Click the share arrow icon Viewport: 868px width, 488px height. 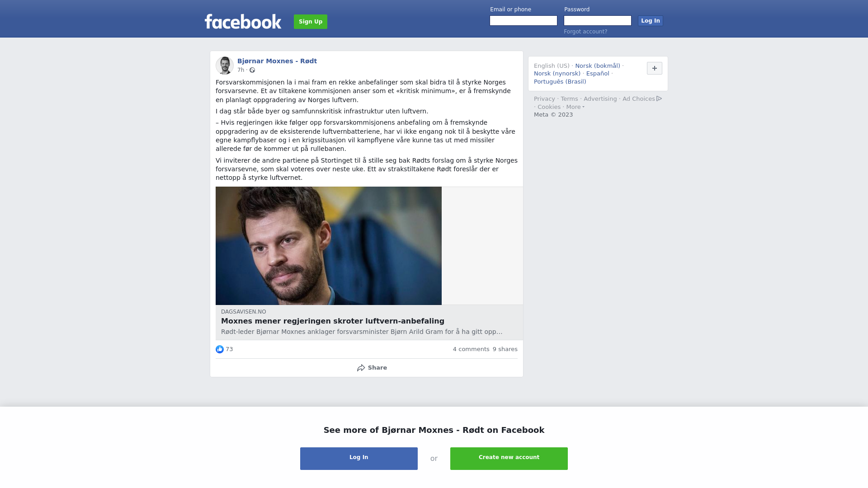[x=361, y=368]
